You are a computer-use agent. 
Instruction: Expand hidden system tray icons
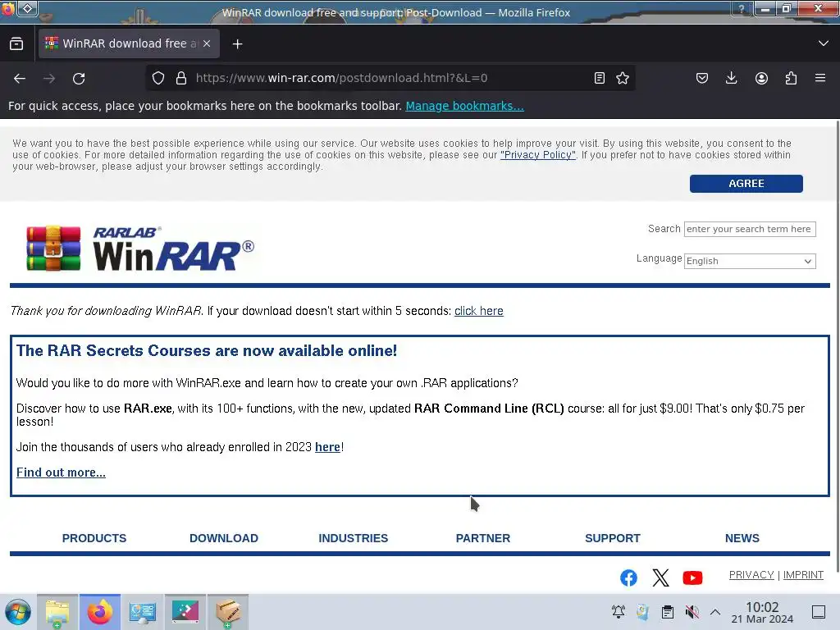[715, 612]
